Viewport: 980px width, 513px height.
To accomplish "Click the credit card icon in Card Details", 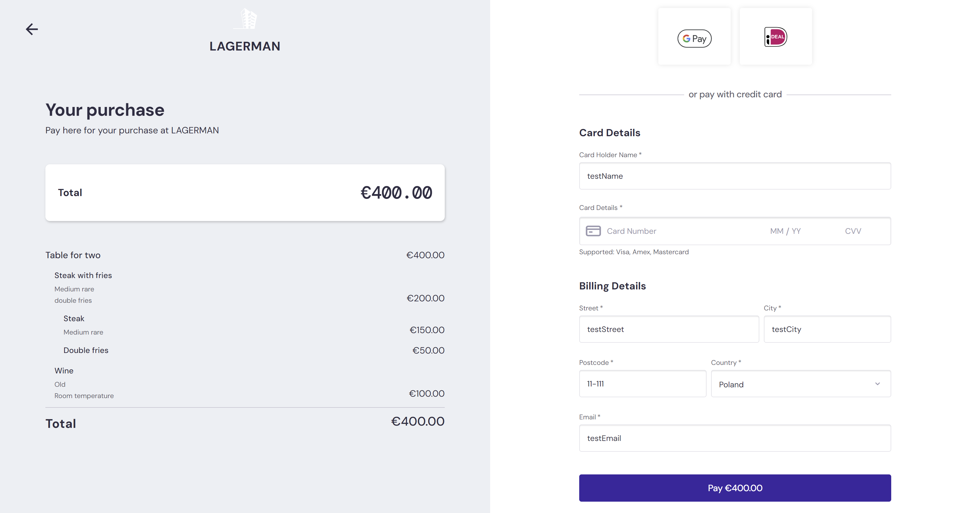I will pyautogui.click(x=593, y=231).
